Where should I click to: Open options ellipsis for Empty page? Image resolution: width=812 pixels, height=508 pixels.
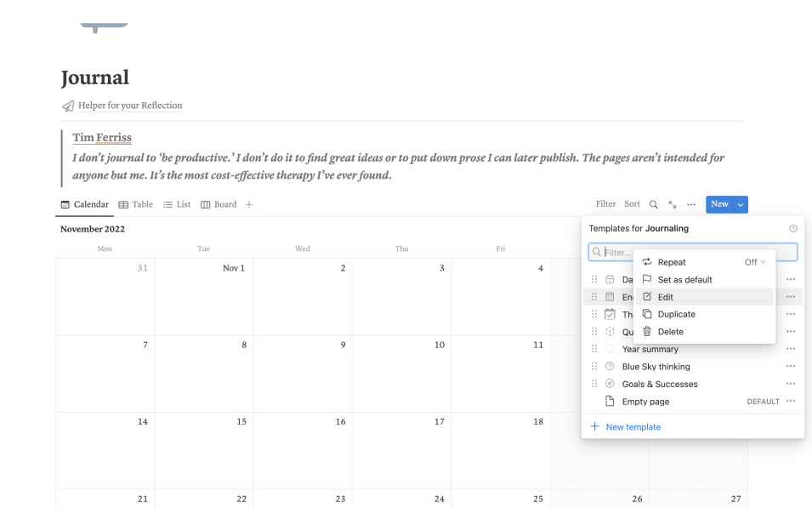click(x=790, y=402)
